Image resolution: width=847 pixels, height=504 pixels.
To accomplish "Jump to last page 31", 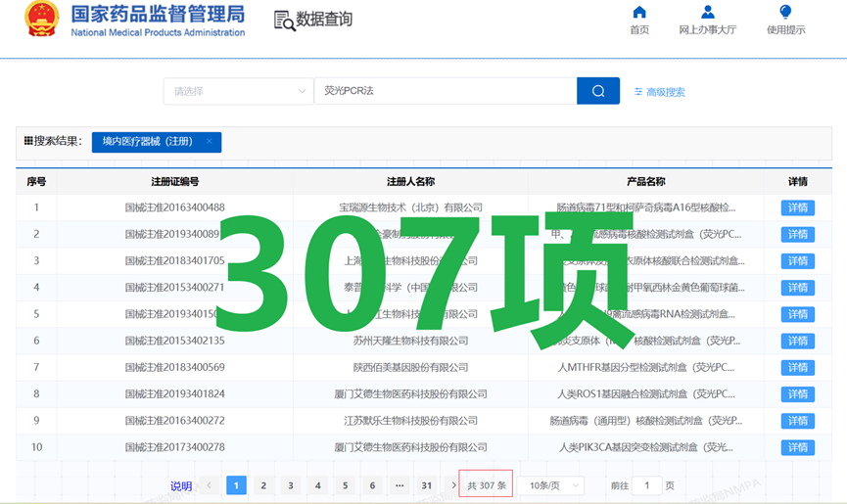I will 427,485.
